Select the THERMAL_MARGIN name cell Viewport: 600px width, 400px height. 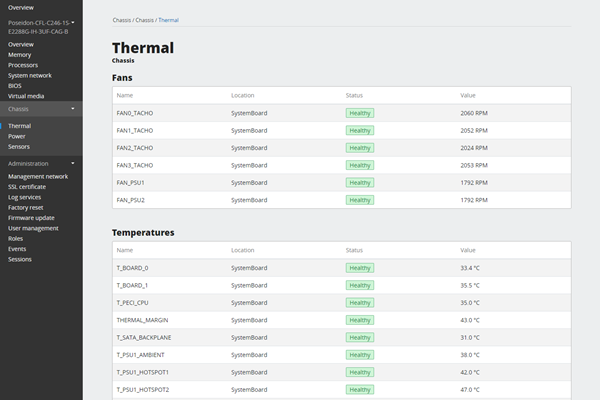(x=142, y=320)
